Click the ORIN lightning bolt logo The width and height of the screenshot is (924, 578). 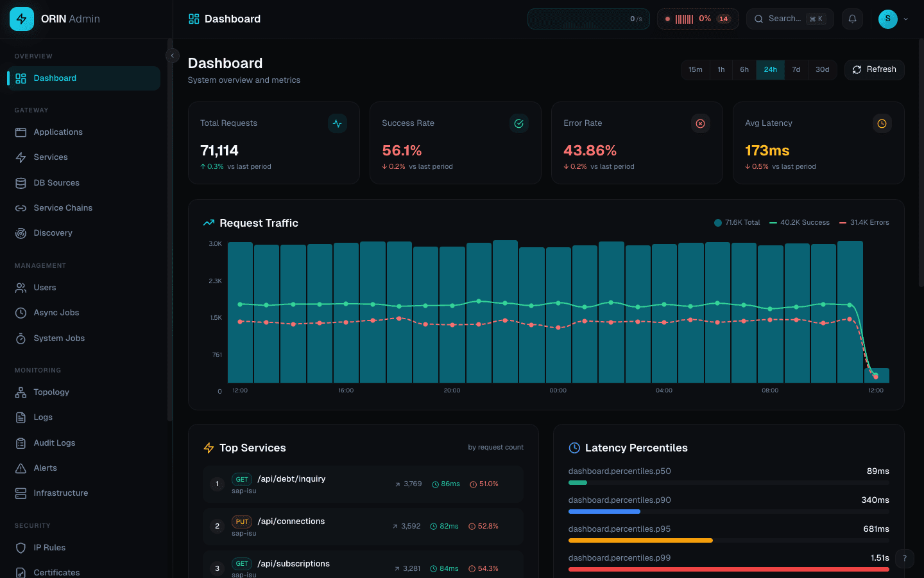tap(22, 19)
